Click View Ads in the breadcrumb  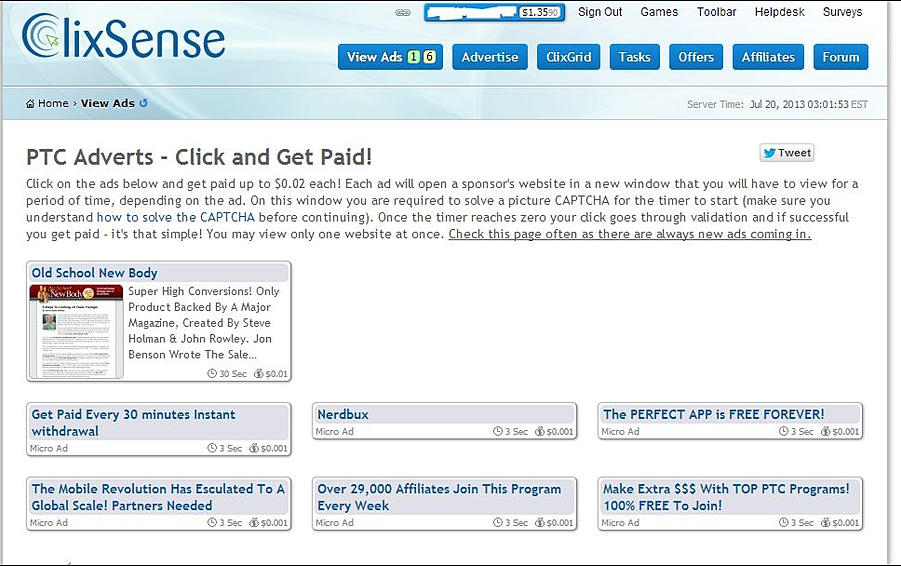(107, 103)
